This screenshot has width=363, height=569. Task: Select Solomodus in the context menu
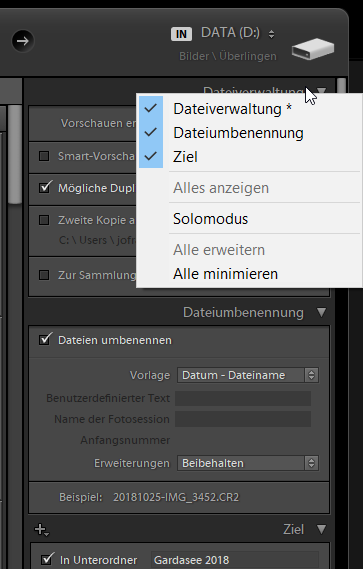211,219
